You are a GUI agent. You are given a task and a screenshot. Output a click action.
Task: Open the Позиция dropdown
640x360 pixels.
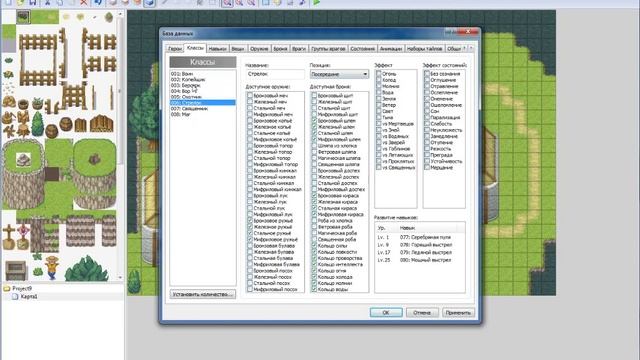point(339,74)
